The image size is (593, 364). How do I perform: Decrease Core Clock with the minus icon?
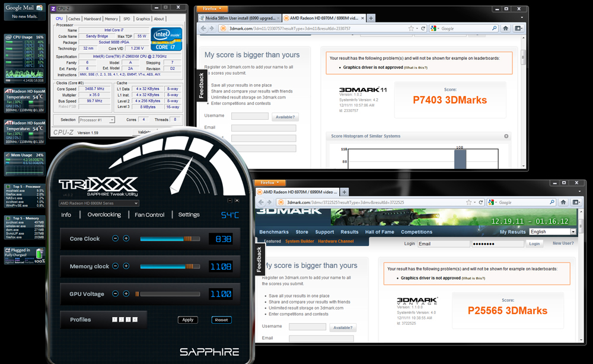tap(116, 238)
